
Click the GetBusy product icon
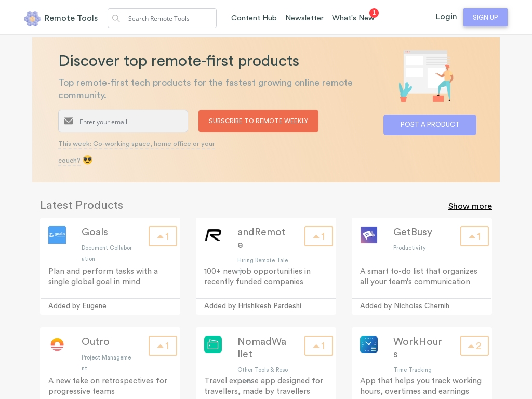(369, 235)
